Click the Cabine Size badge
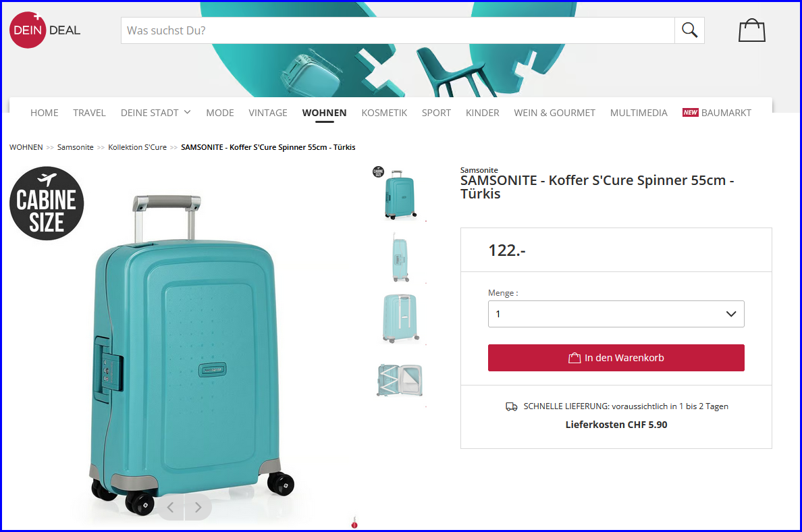This screenshot has width=802, height=532. coord(47,203)
